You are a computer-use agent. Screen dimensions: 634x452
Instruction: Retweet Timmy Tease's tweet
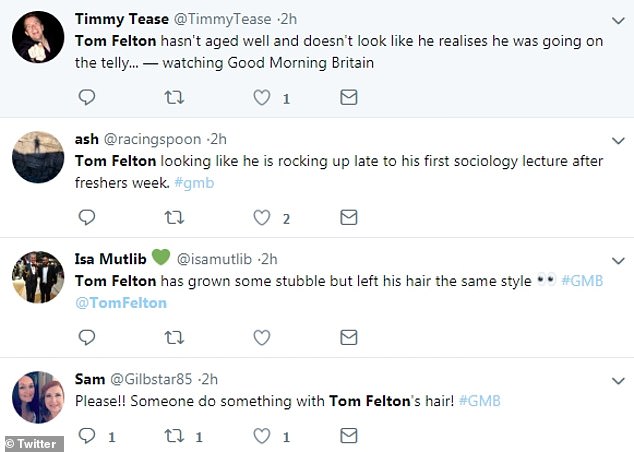[174, 98]
